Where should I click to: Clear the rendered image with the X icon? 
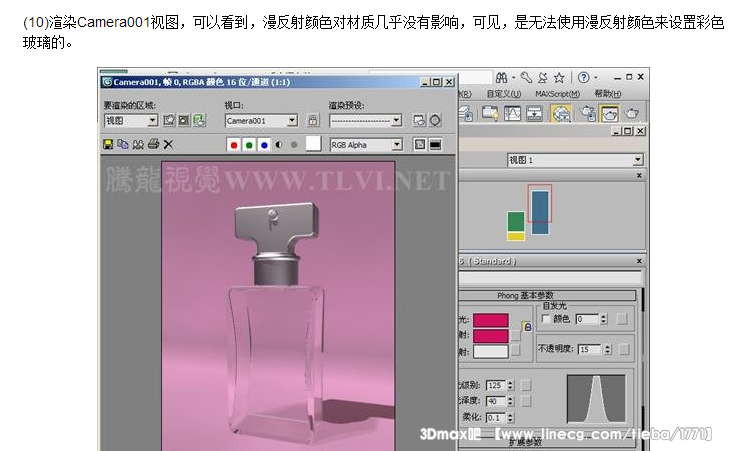click(x=168, y=144)
